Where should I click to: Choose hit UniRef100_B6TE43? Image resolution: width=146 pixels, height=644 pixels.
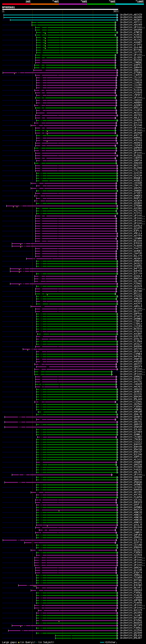(131, 329)
